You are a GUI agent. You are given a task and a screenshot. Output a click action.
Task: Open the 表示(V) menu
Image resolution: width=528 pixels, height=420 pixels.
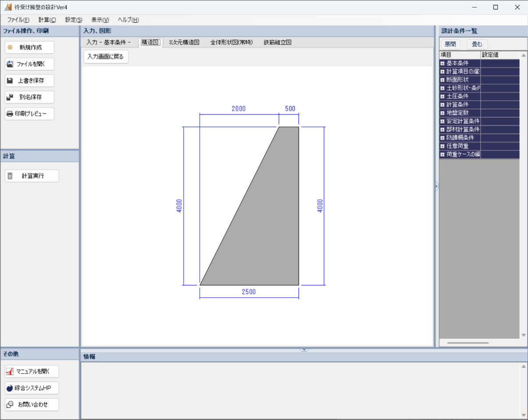(x=100, y=20)
